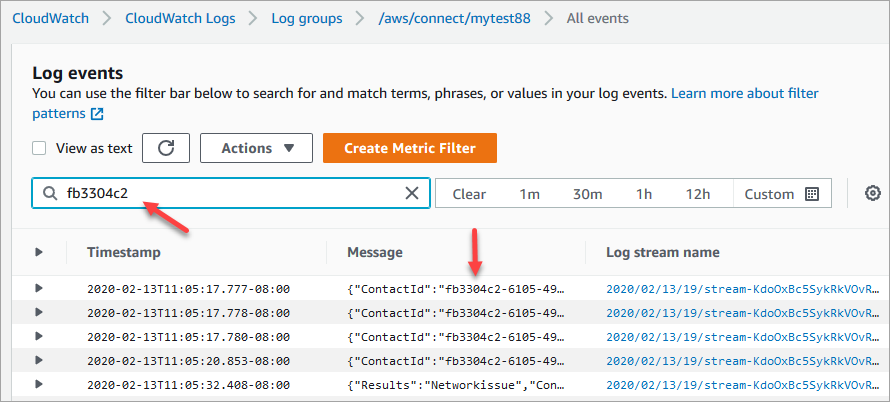Clear the filter text with X icon

(411, 194)
